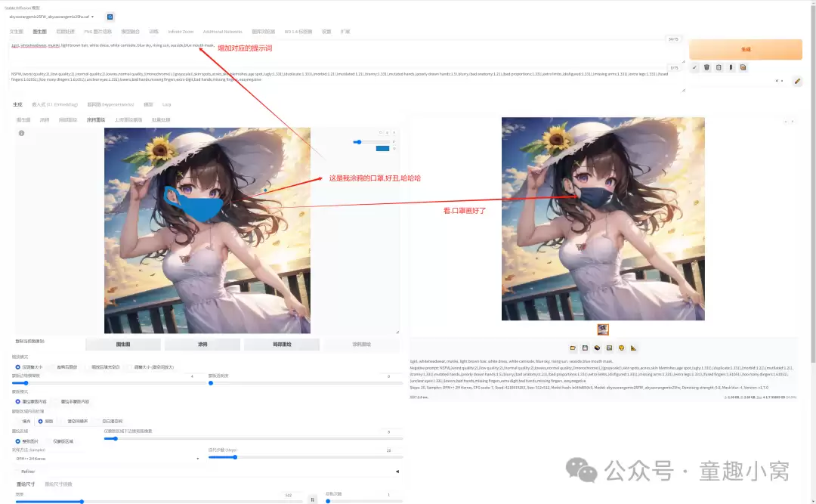Swap width and height with the arrows button
816x504 pixels.
312,499
